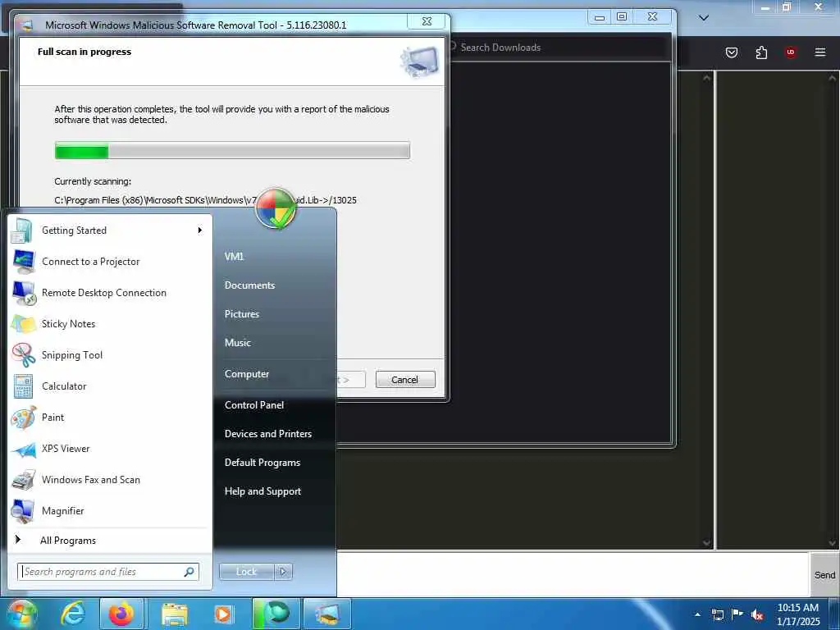Click the Windows Start orb
The width and height of the screenshot is (840, 630).
coord(21,614)
